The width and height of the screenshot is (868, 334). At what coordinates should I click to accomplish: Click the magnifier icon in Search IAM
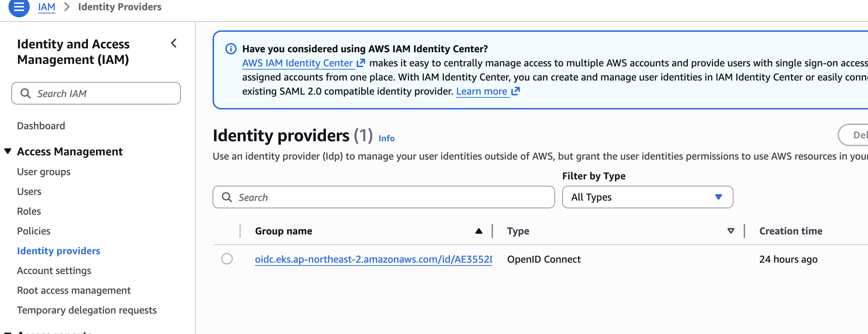25,93
